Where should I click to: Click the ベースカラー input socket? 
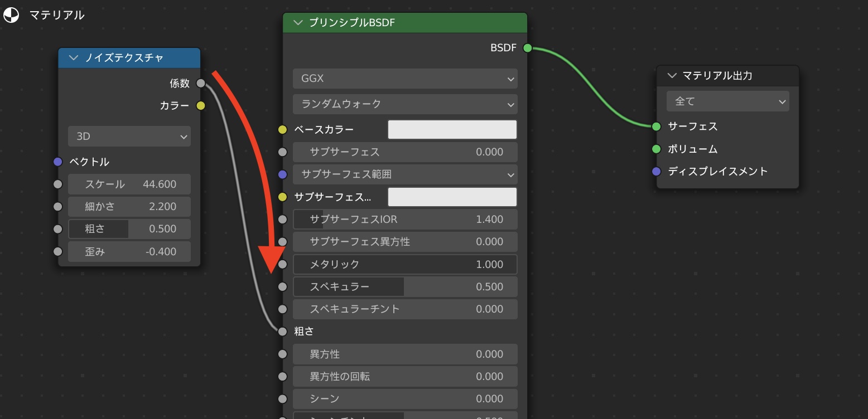coord(283,130)
